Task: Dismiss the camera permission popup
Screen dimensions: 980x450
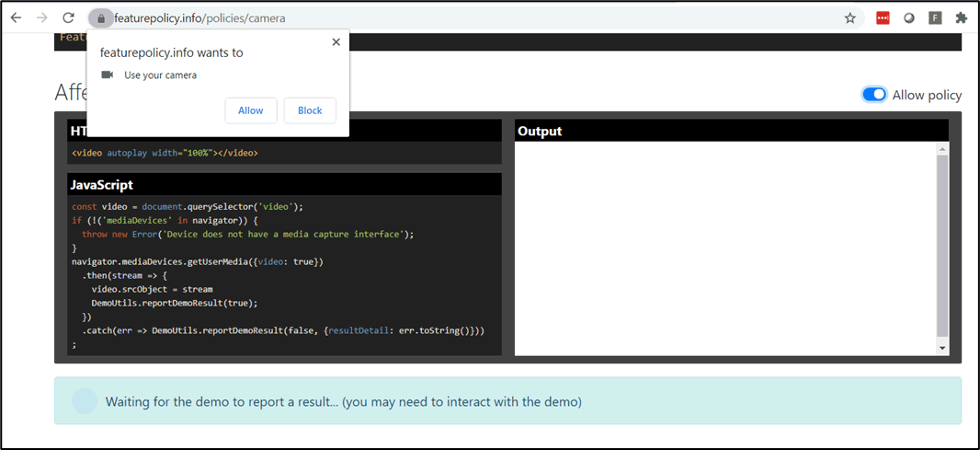Action: (x=336, y=42)
